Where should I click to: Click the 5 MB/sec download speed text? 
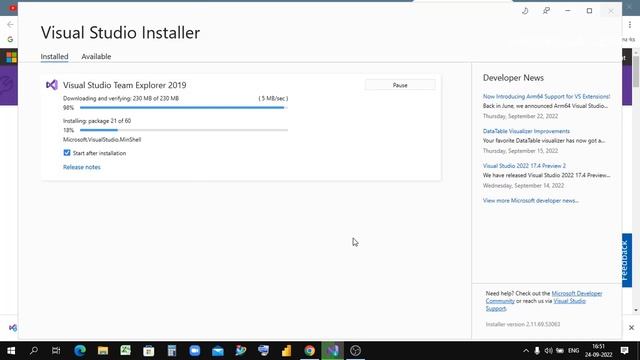point(273,98)
